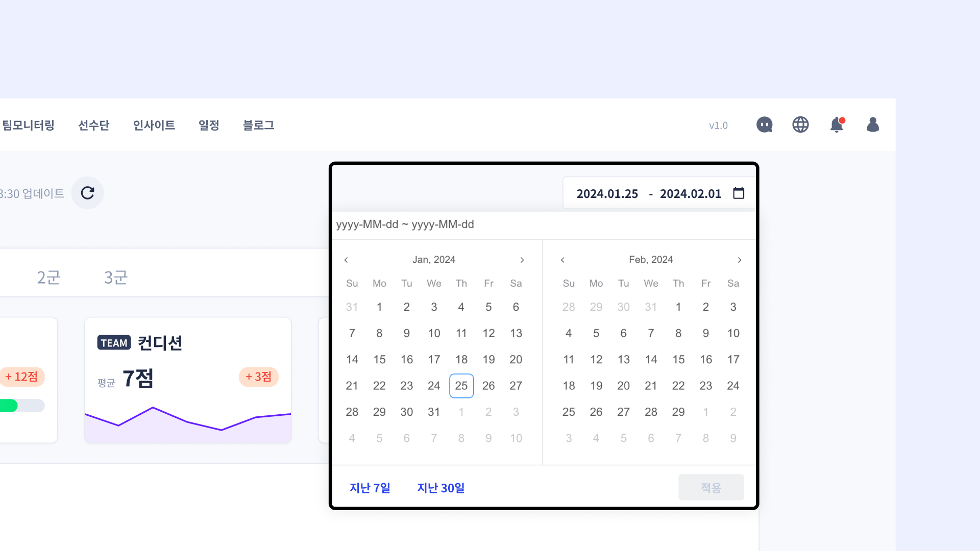Go to next month in Feb calendar

[739, 260]
